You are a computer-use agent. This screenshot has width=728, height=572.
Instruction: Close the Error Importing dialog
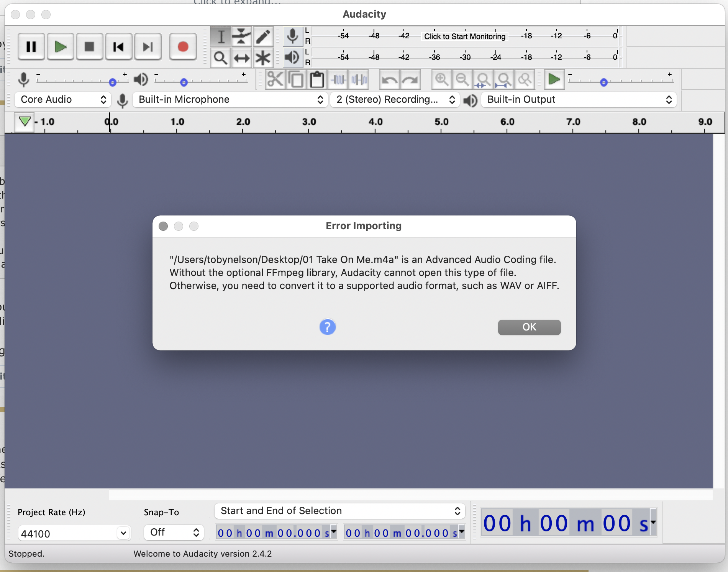(x=163, y=226)
